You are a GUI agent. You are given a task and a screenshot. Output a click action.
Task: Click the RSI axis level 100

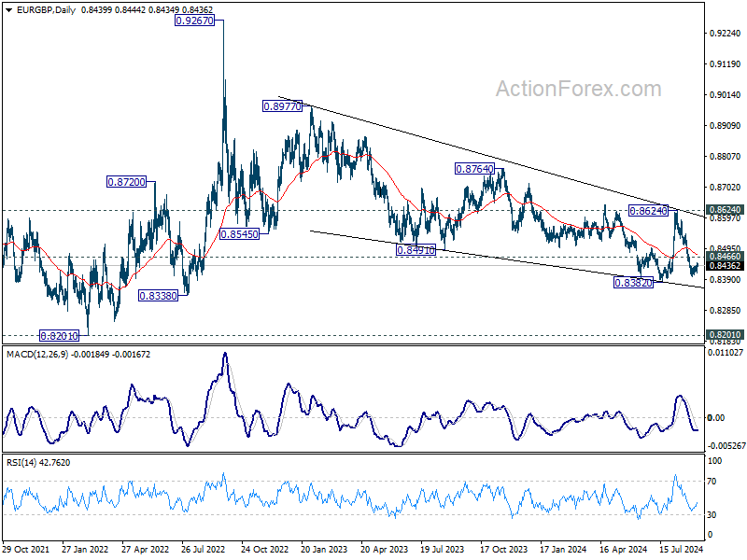(714, 461)
